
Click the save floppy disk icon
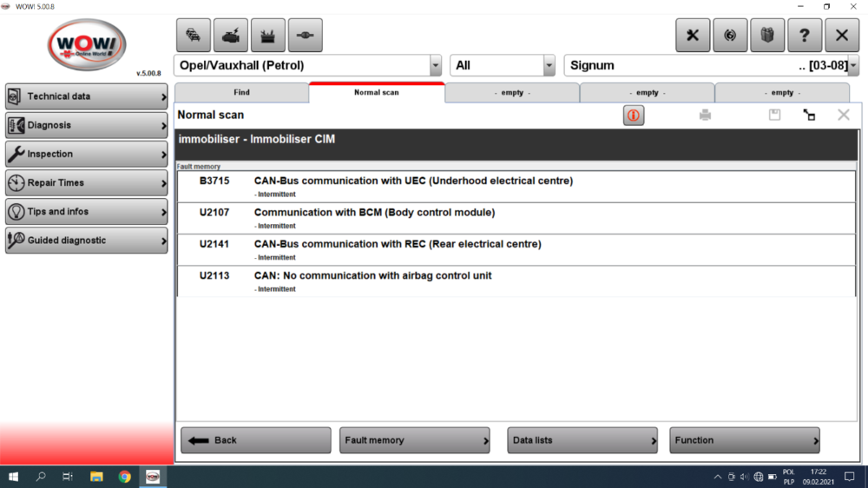click(x=775, y=115)
